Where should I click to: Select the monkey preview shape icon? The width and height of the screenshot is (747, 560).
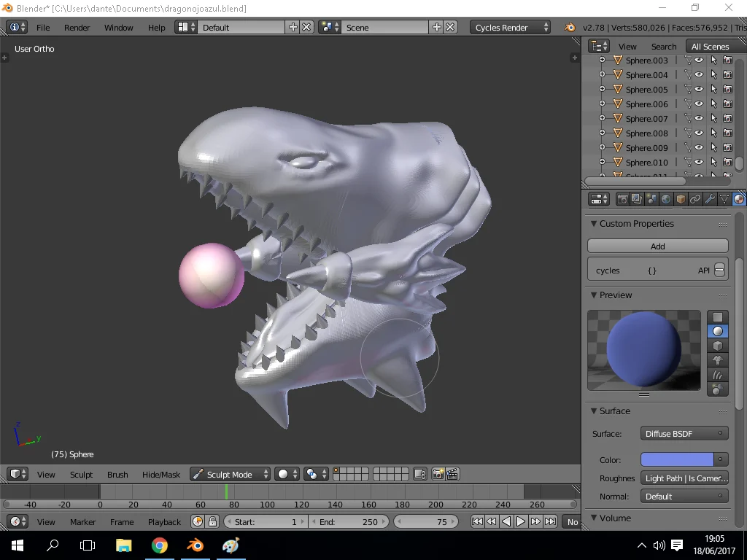[718, 360]
